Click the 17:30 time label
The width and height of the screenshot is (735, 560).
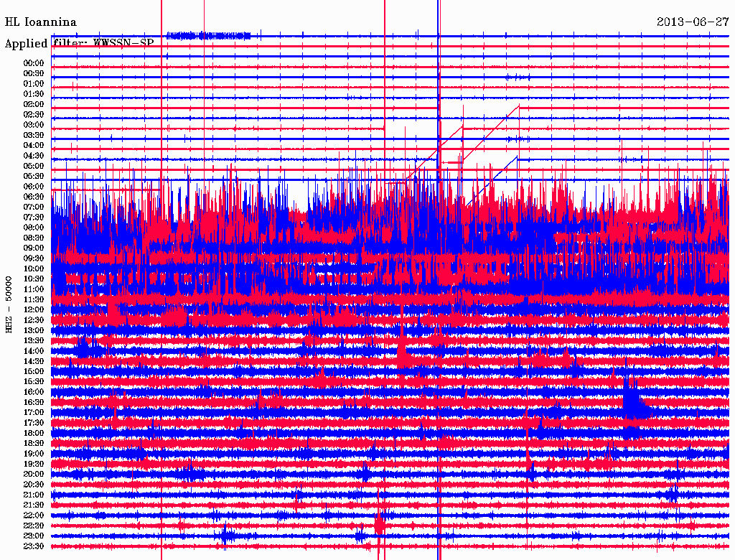(34, 423)
